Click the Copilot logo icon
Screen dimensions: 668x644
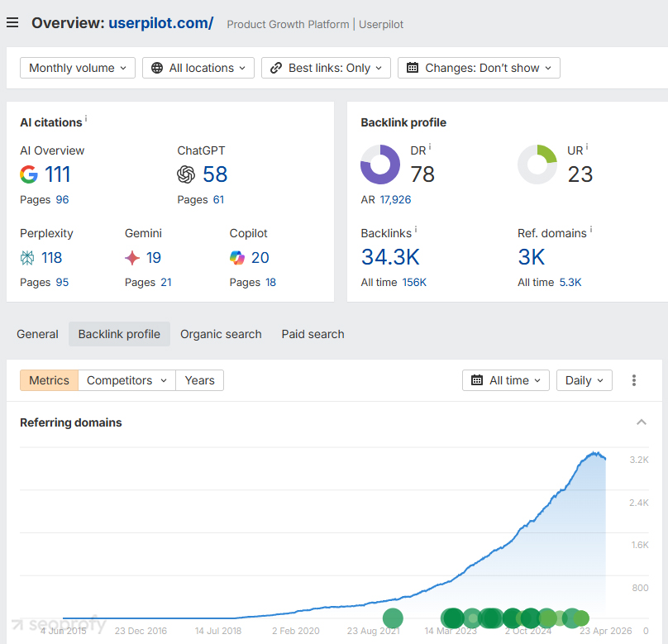click(x=237, y=258)
